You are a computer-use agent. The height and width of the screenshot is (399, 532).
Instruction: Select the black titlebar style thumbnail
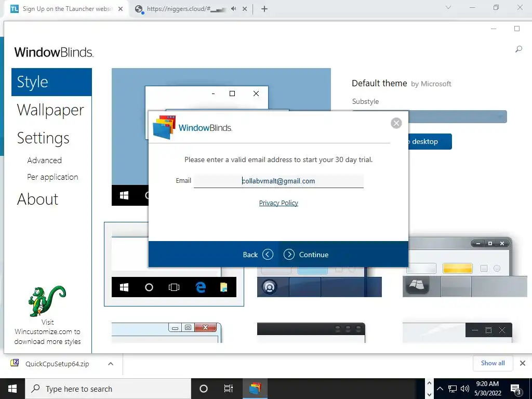point(311,333)
